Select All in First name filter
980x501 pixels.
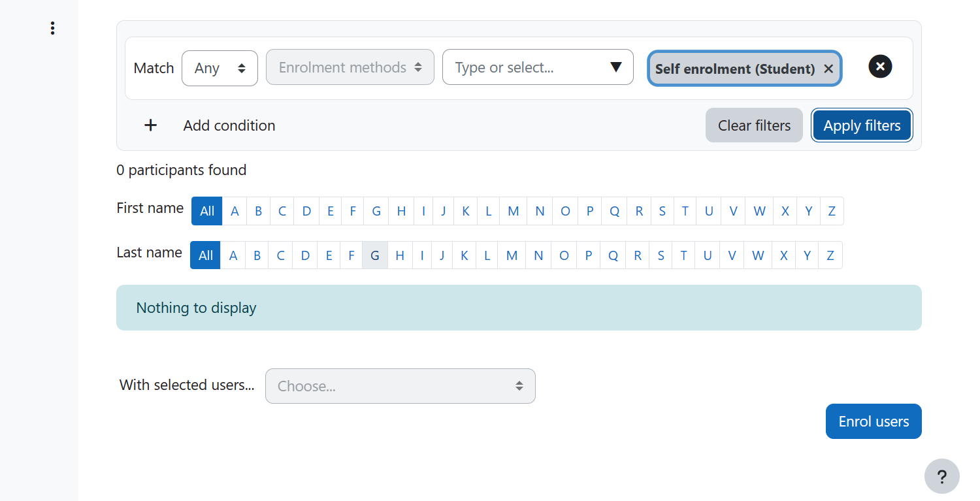pos(207,211)
